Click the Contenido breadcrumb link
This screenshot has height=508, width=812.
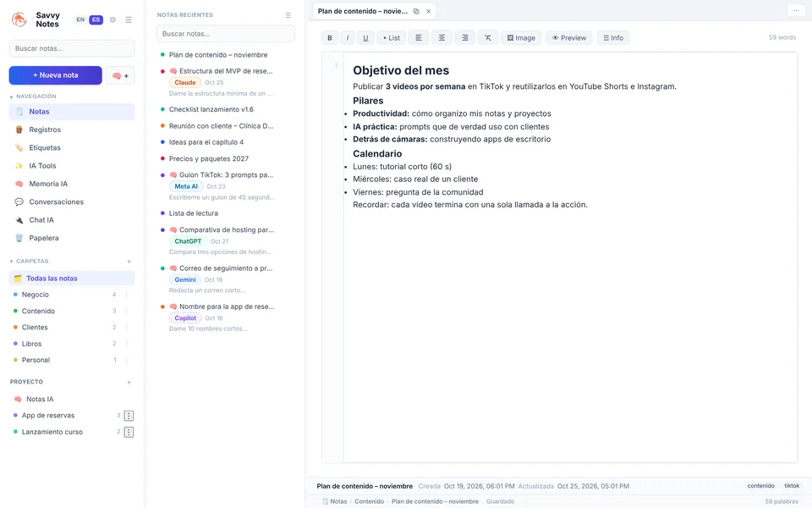point(370,502)
